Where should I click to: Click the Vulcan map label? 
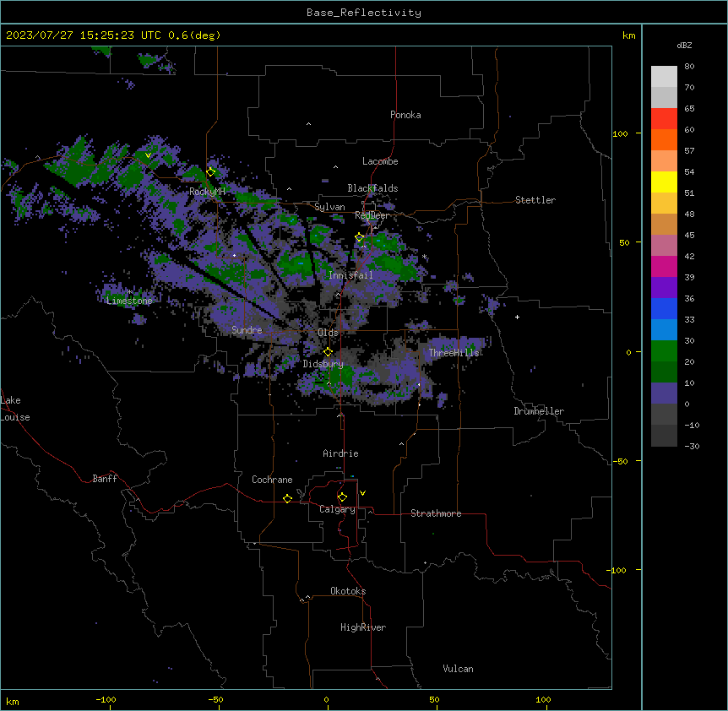(x=459, y=669)
